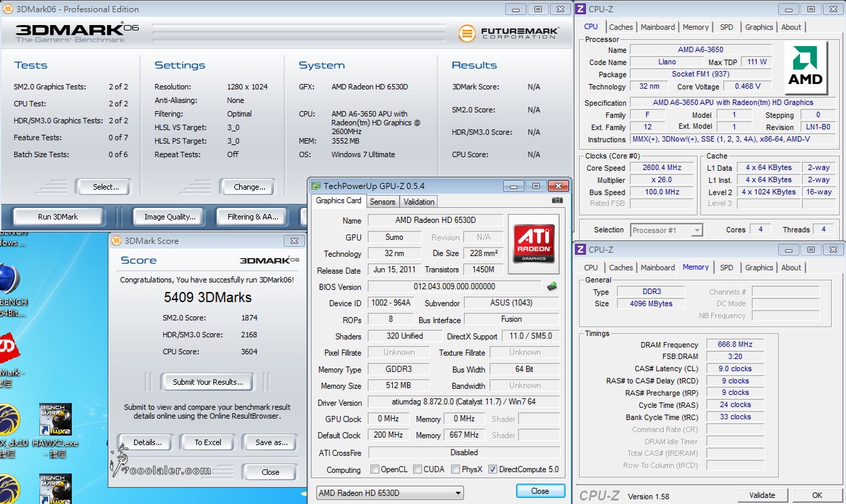Open Image Quality... options
This screenshot has height=504, width=846.
(170, 217)
